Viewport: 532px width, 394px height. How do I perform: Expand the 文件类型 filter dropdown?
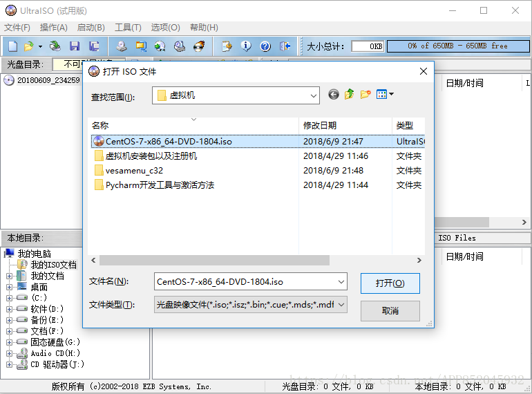click(251, 305)
